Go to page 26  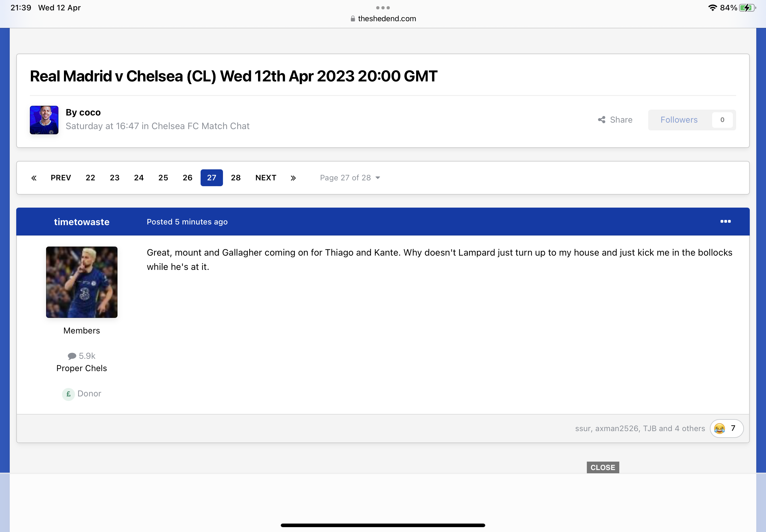click(188, 178)
